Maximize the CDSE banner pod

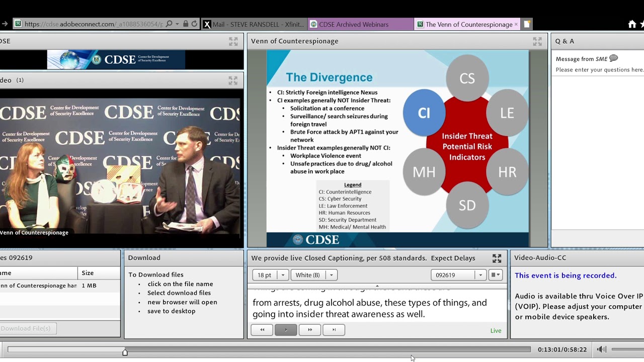click(233, 41)
